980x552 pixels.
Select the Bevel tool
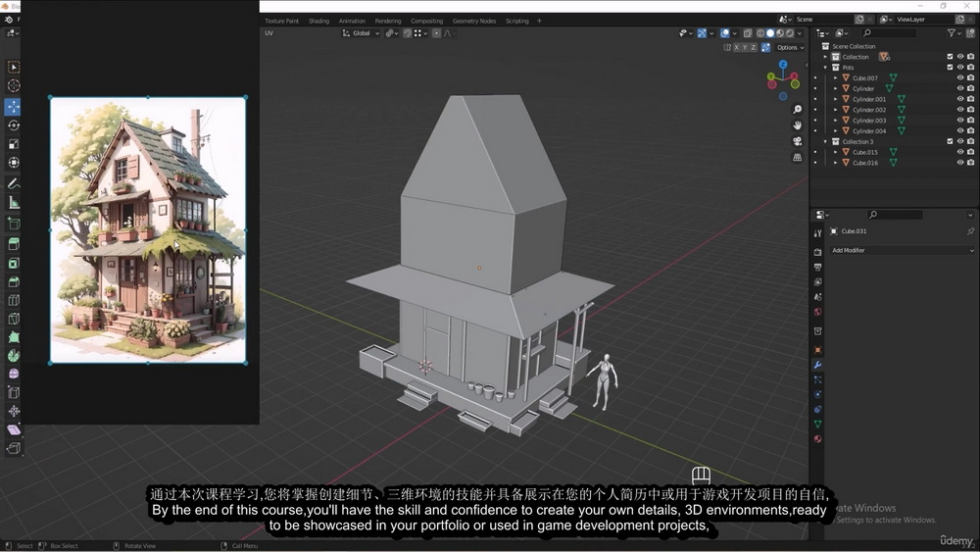[13, 281]
